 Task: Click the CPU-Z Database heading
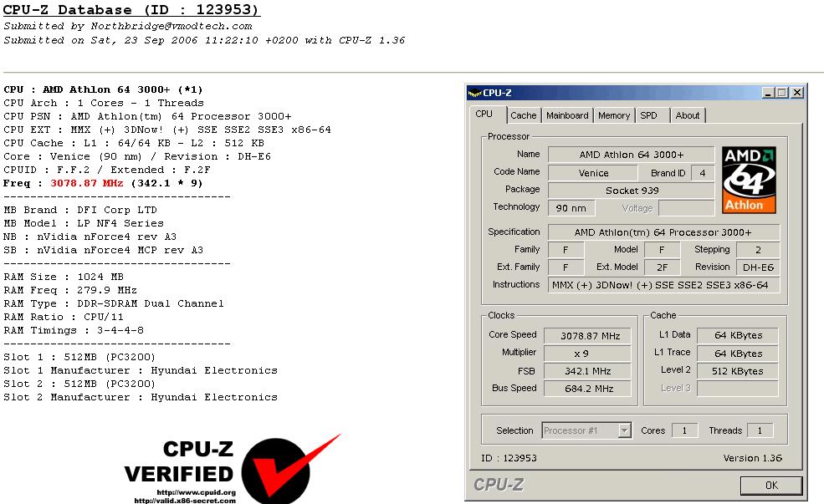click(131, 9)
